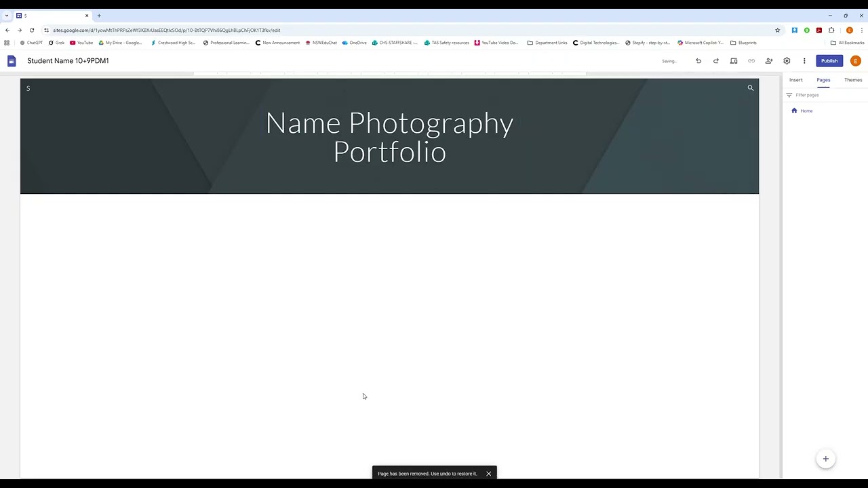Open the site search magnifier in header

[751, 88]
